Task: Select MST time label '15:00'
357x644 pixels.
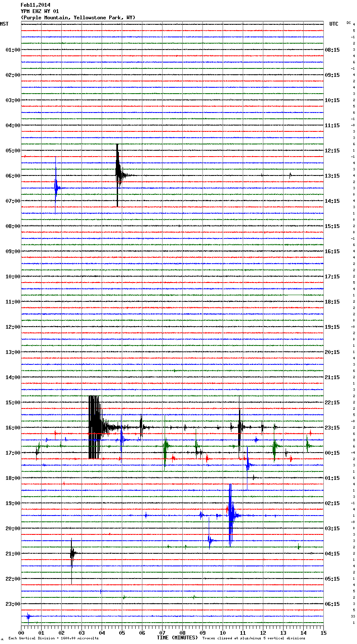Action: 13,403
